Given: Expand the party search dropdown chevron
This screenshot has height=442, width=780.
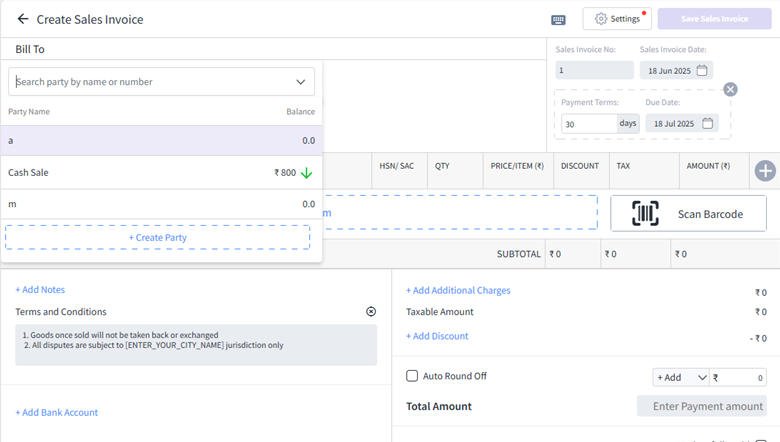Looking at the screenshot, I should 300,82.
